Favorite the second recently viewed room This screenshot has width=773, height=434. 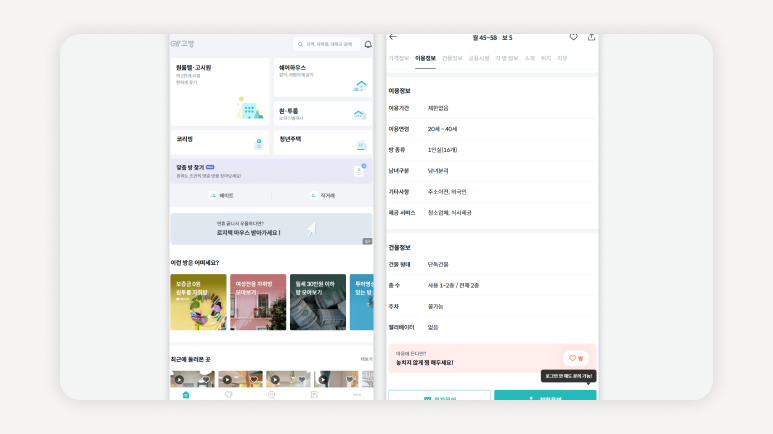click(254, 380)
